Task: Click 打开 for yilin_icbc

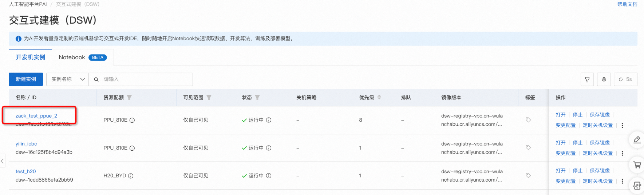Action: 561,143
